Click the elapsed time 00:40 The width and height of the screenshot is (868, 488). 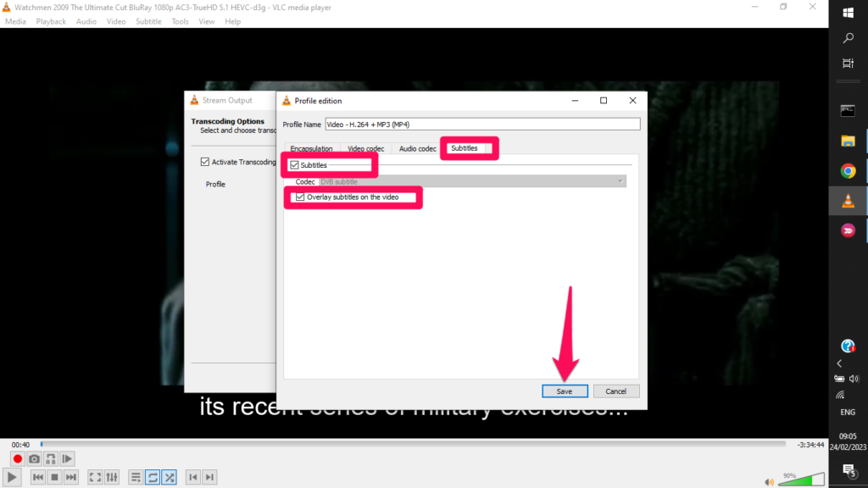click(x=20, y=445)
